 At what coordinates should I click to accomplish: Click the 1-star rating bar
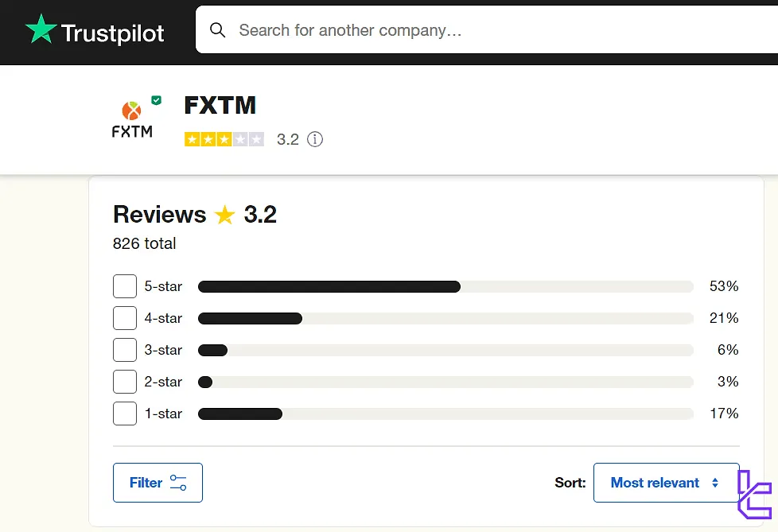tap(445, 414)
